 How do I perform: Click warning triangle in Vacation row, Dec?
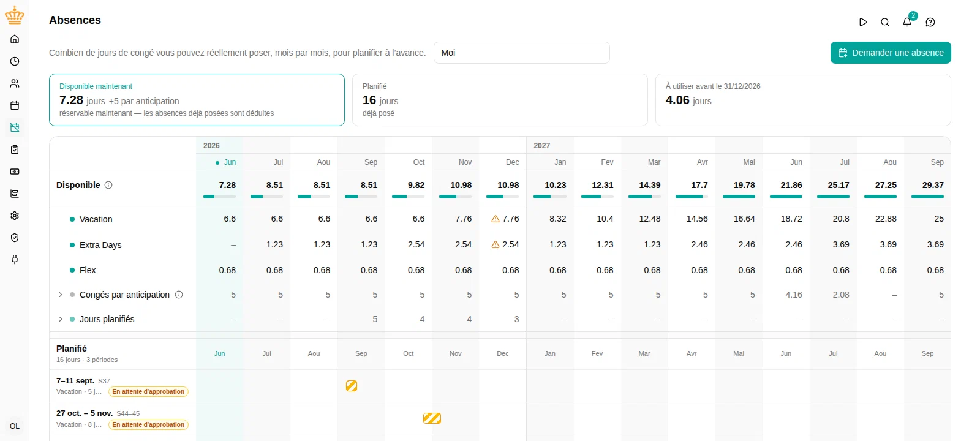tap(496, 219)
